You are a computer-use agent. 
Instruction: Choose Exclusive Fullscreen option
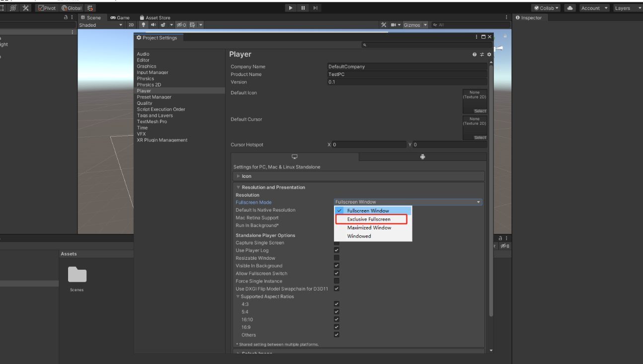372,219
